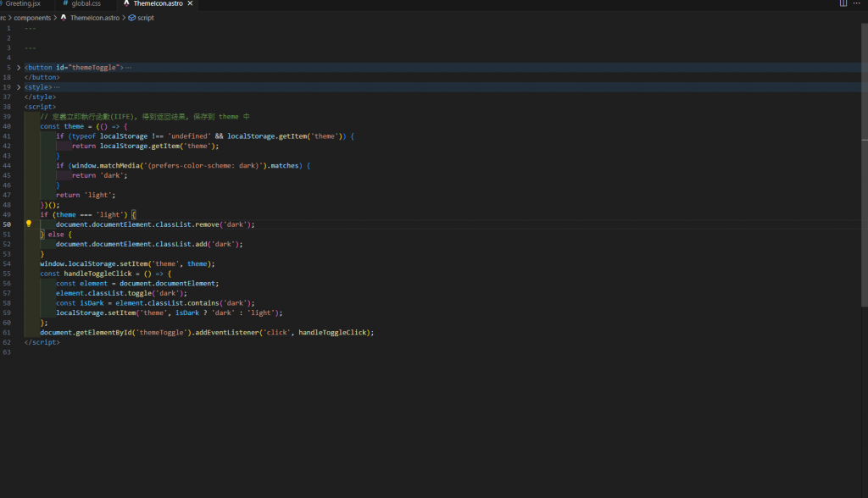Click the vertical scrollbar thumb
Screen dimensions: 868x498
tap(864, 165)
